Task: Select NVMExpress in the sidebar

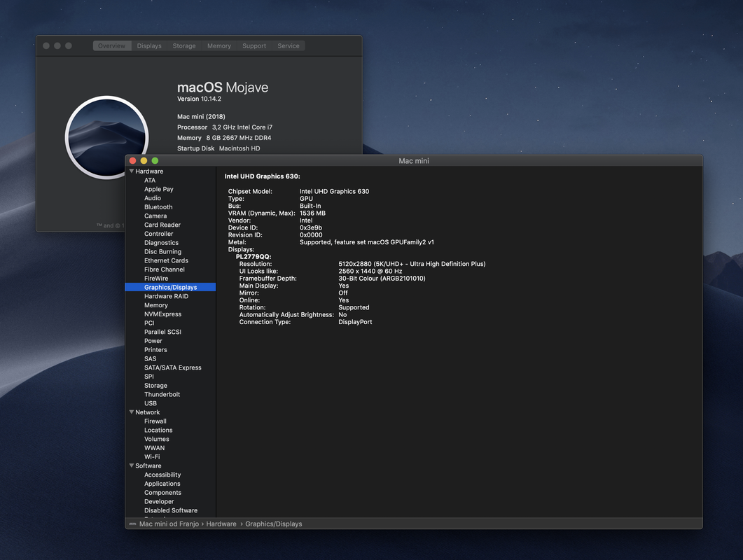Action: pos(163,314)
